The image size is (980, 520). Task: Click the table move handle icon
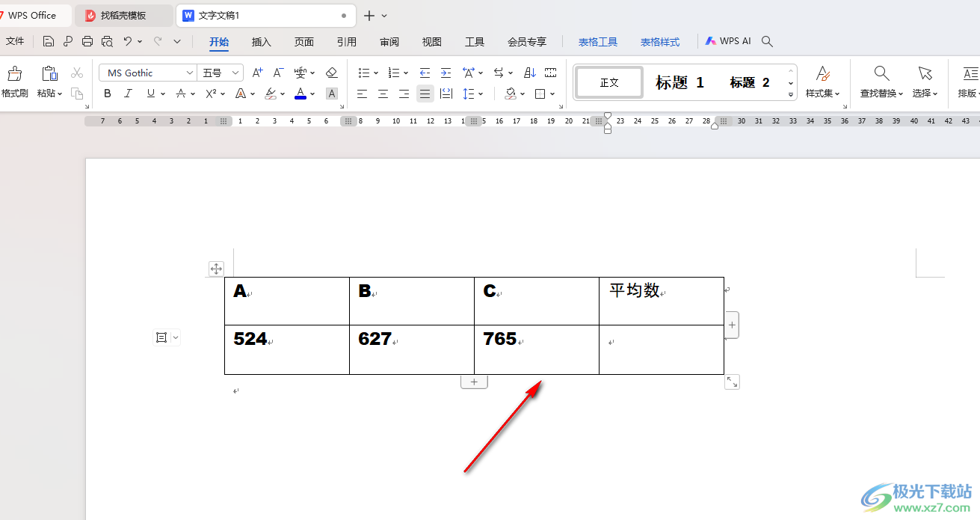click(215, 269)
